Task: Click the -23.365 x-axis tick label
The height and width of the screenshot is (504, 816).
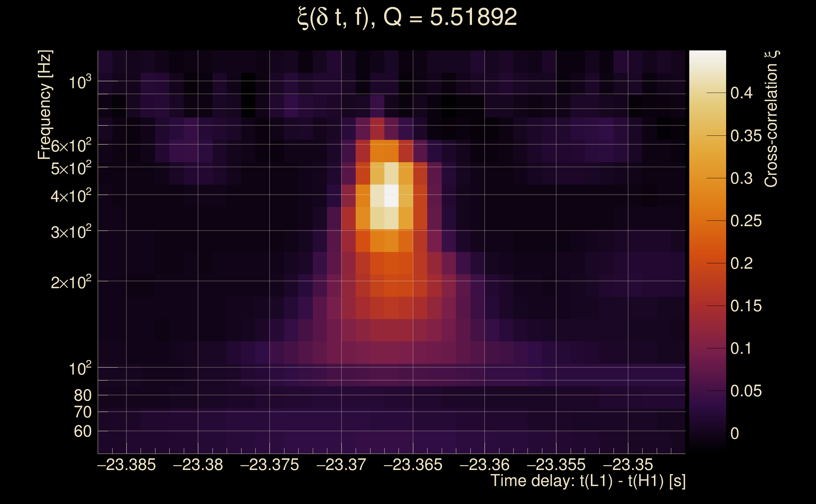Action: [413, 465]
